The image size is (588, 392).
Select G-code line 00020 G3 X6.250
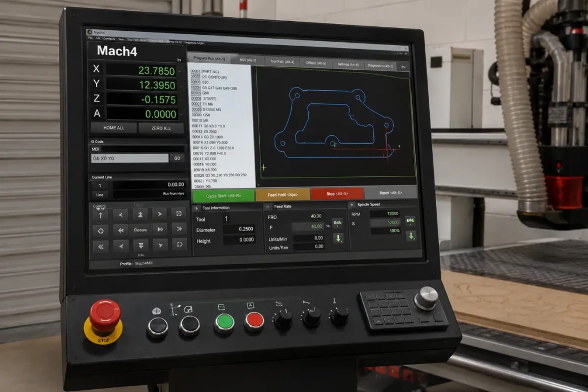point(220,175)
